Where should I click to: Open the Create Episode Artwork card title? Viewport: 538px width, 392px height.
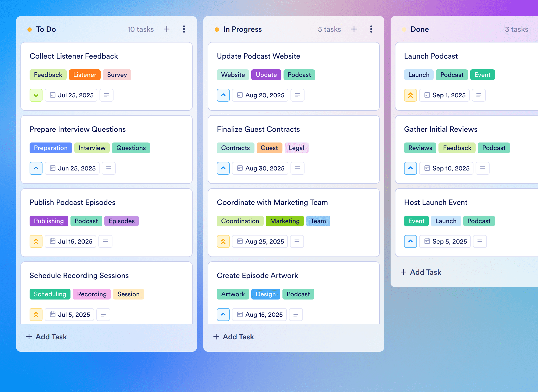point(257,275)
